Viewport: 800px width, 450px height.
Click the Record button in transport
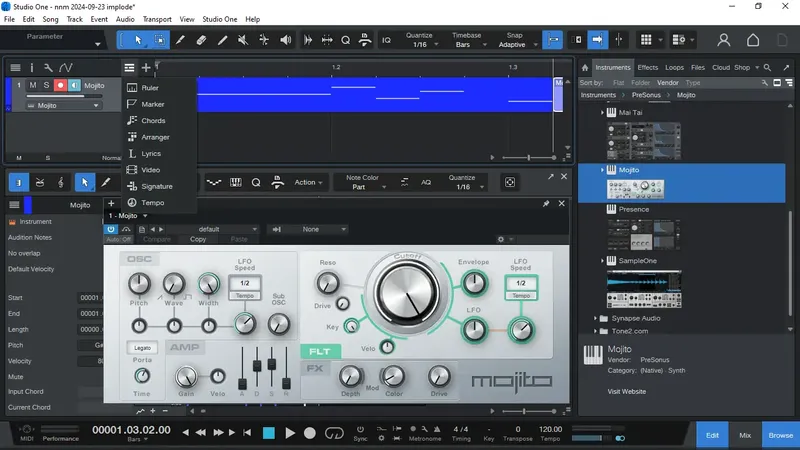(x=310, y=433)
